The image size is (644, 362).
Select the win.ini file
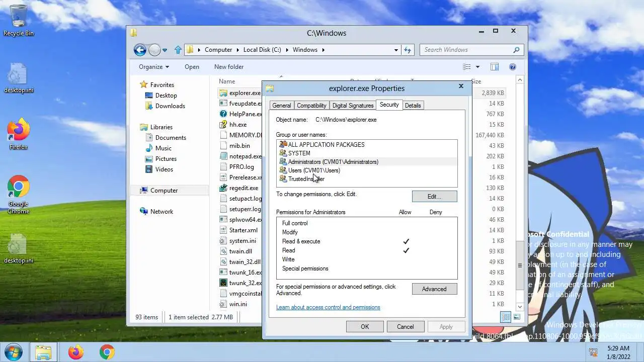[238, 304]
